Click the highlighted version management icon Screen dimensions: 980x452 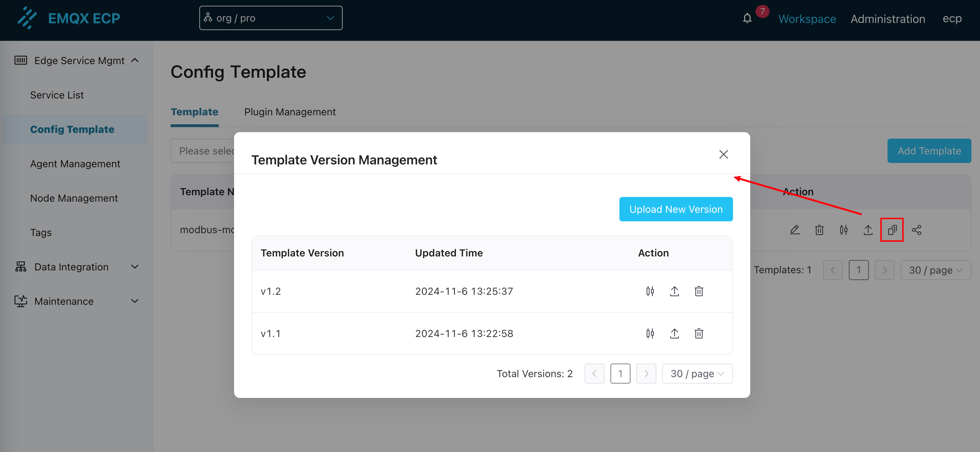[892, 230]
